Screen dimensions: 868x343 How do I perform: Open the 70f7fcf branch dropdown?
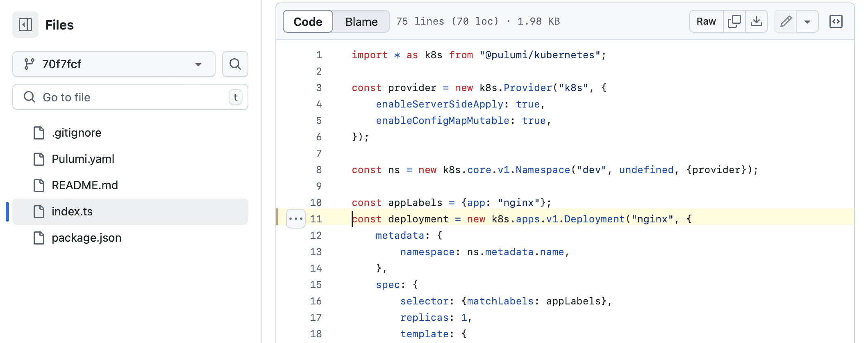(114, 64)
